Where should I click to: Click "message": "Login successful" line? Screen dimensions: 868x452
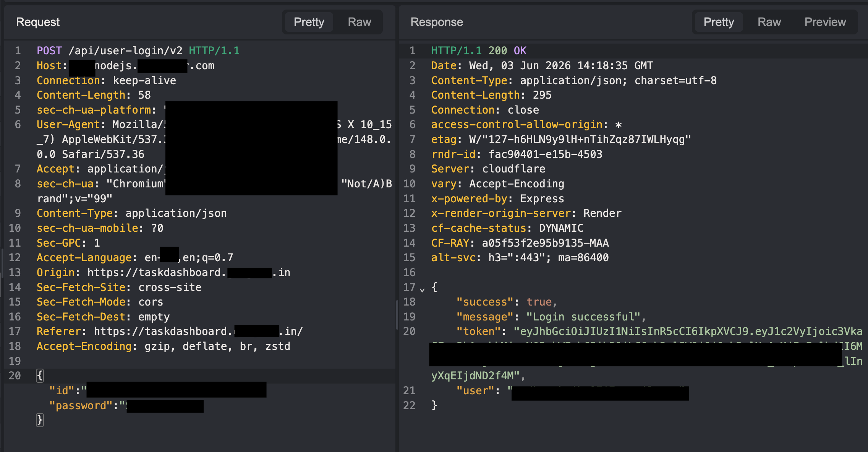551,317
